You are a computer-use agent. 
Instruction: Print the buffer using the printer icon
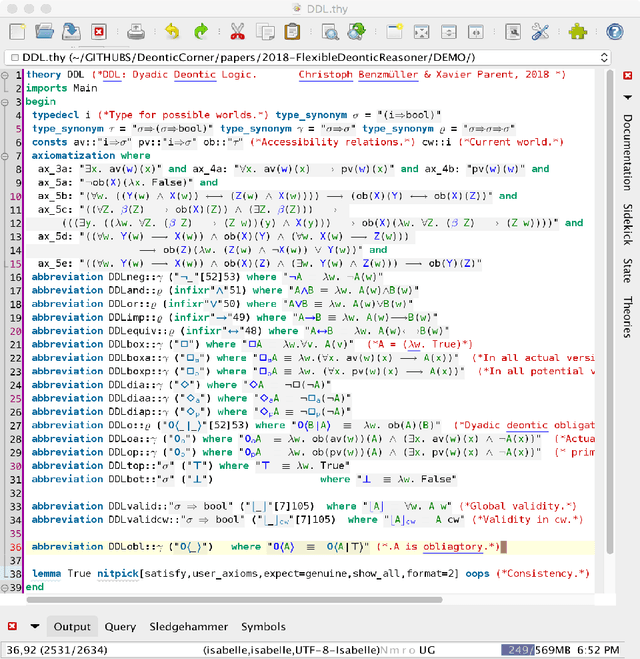(134, 32)
